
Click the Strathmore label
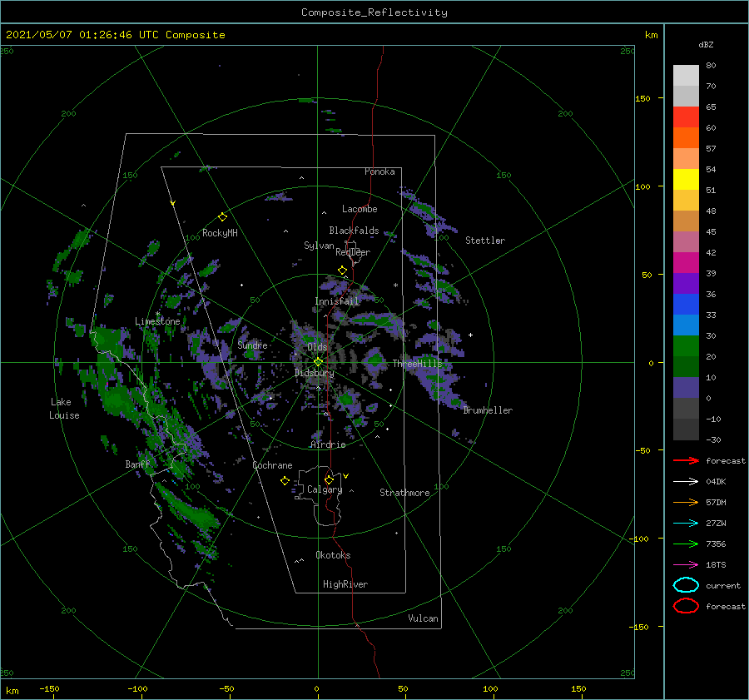[404, 493]
